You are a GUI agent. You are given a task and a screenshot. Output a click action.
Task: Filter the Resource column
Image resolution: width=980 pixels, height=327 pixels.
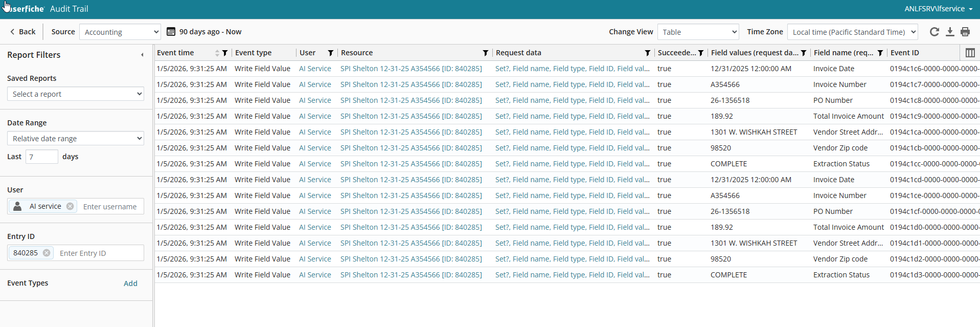(x=486, y=53)
